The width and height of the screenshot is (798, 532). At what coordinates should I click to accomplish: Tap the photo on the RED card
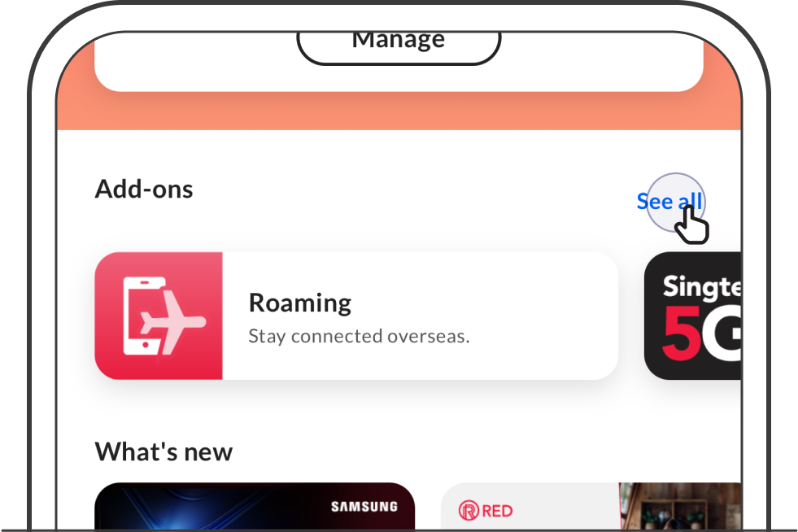click(x=680, y=508)
